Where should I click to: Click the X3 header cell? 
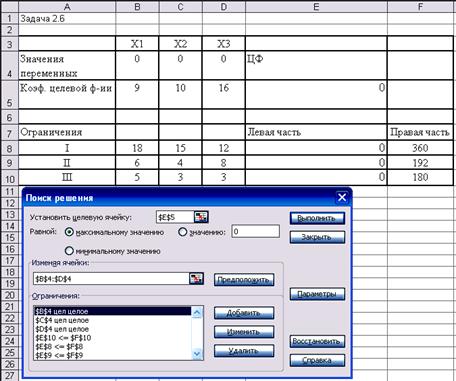coord(224,44)
